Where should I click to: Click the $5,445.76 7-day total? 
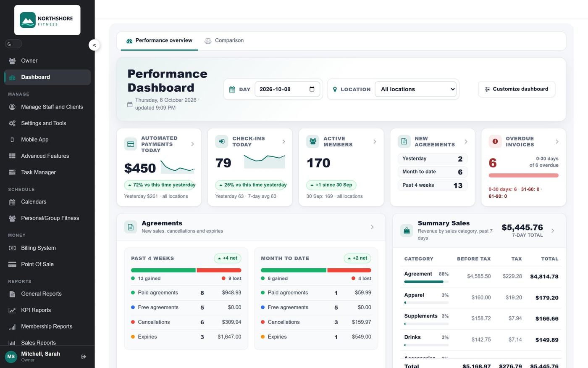(522, 228)
